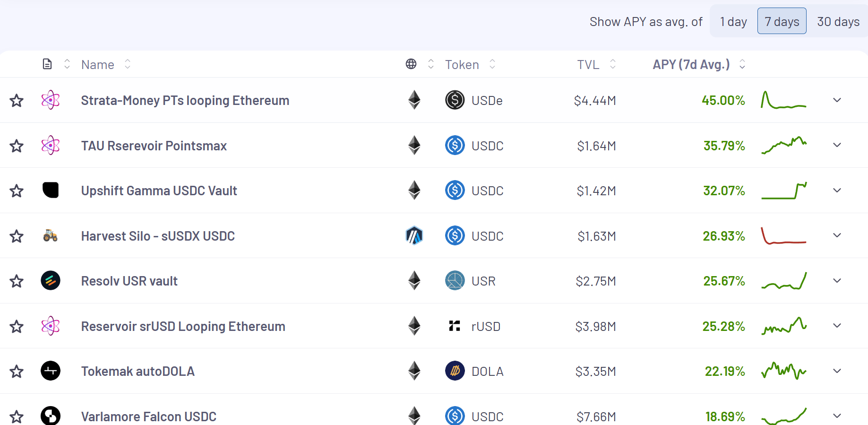Viewport: 868px width, 425px height.
Task: Switch APY average to 30 days
Action: tap(838, 22)
